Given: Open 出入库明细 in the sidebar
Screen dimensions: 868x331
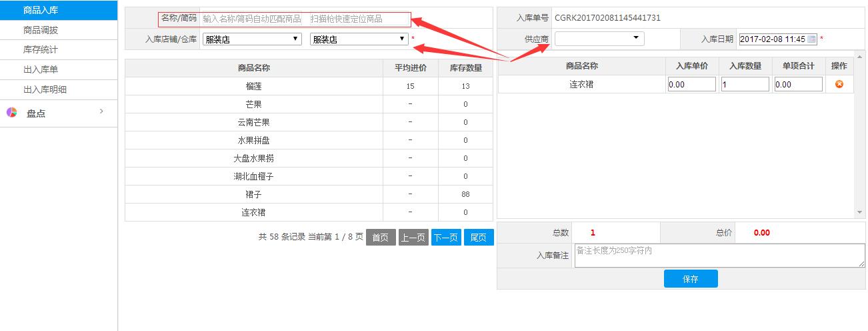Looking at the screenshot, I should click(x=45, y=89).
